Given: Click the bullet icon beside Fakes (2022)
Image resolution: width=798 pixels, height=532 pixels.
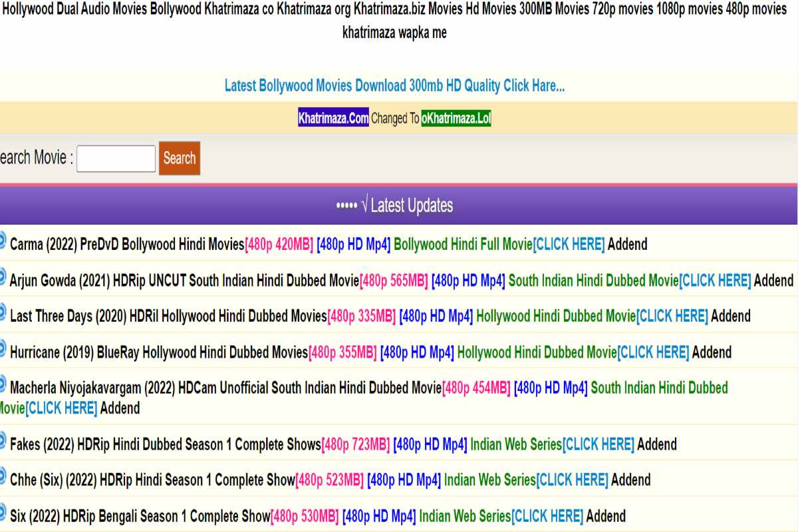Looking at the screenshot, I should pyautogui.click(x=2, y=440).
